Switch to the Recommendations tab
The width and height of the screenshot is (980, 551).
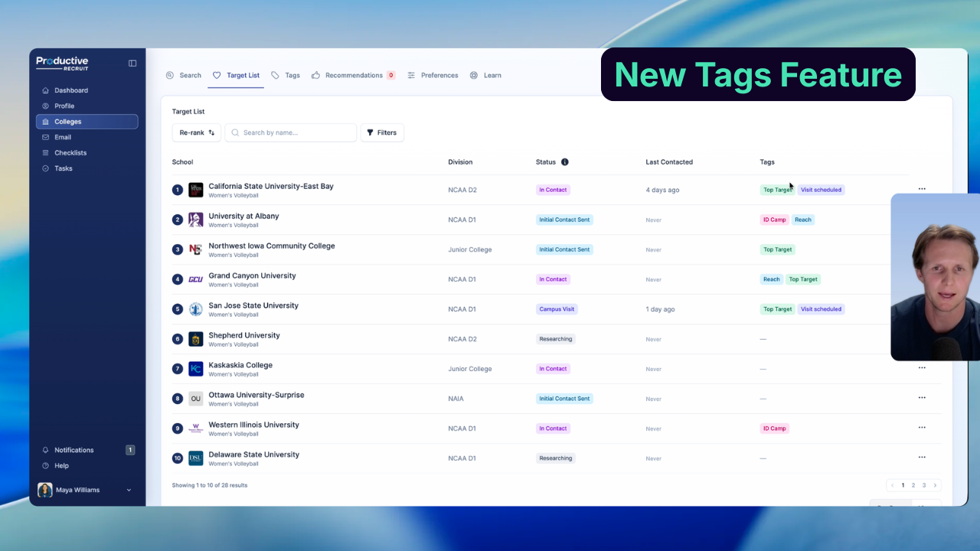[353, 75]
